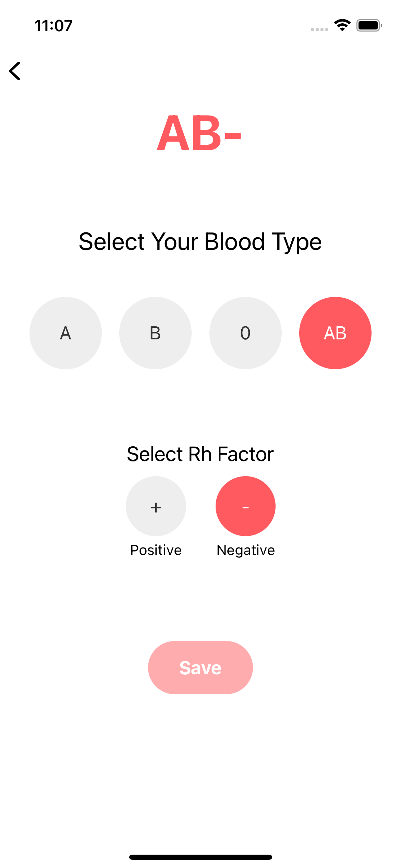Tap the home indicator bar
401x868 pixels.
(200, 857)
